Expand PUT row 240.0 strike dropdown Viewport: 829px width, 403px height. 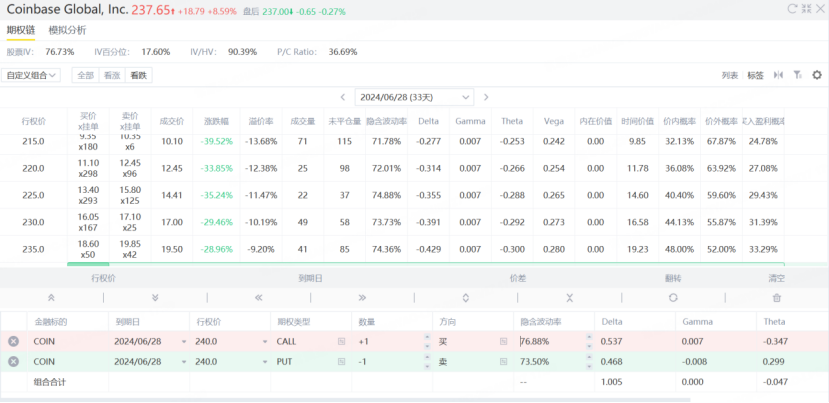(x=265, y=362)
